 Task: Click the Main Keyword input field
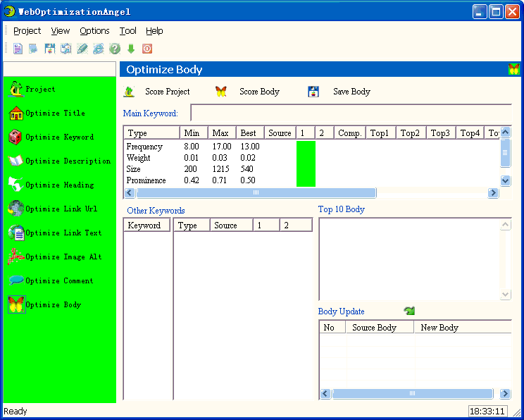351,113
